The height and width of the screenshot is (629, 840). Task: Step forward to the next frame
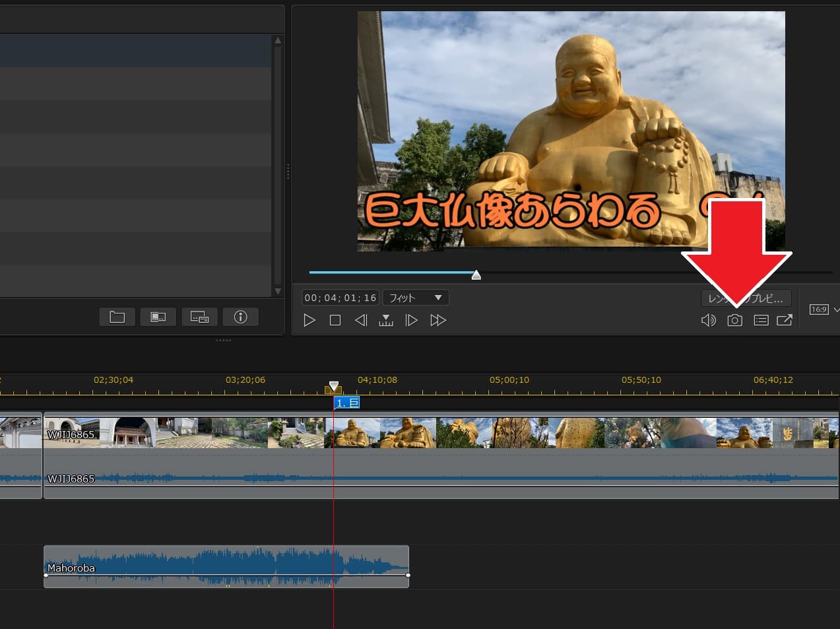pyautogui.click(x=411, y=320)
